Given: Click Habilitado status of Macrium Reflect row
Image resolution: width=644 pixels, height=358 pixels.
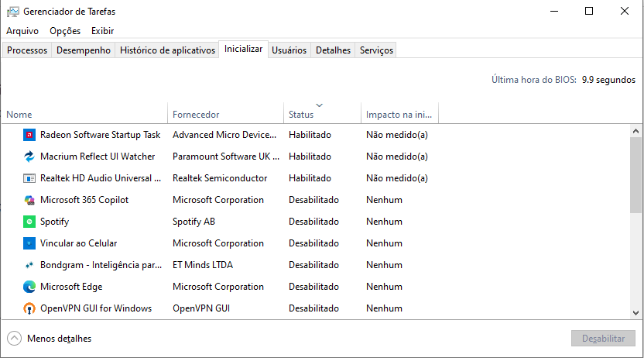Looking at the screenshot, I should click(310, 157).
